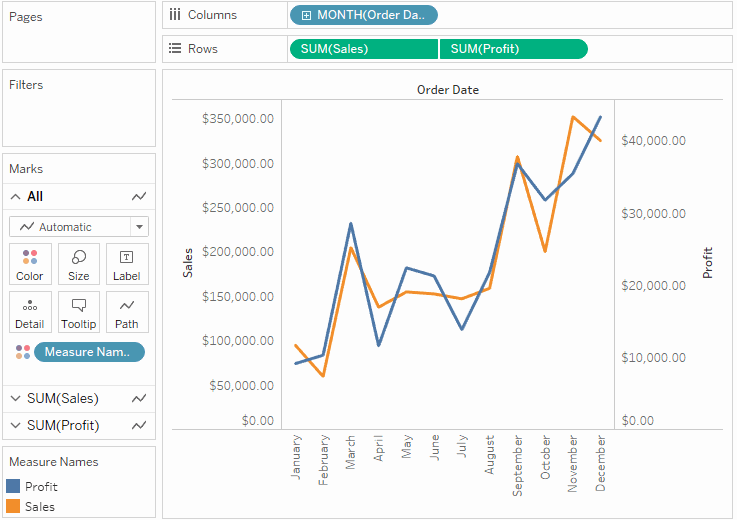The height and width of the screenshot is (520, 737).
Task: Click the December axis label
Action: 601,463
